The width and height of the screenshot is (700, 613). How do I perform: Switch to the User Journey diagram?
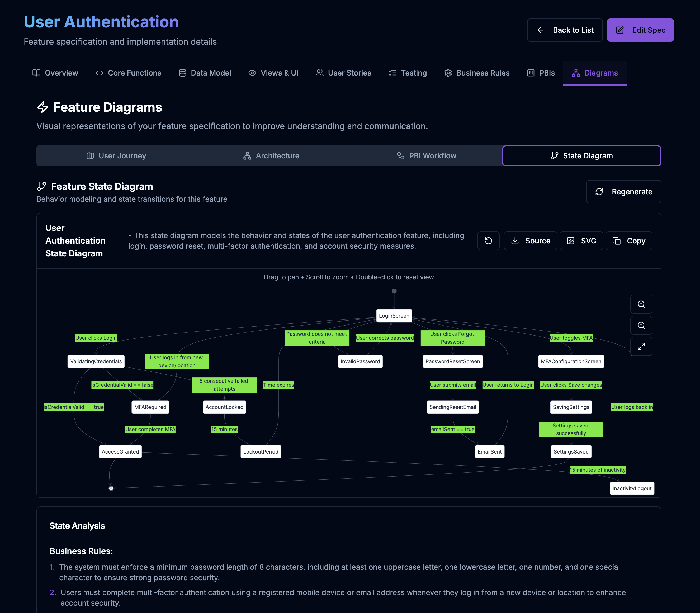click(116, 156)
